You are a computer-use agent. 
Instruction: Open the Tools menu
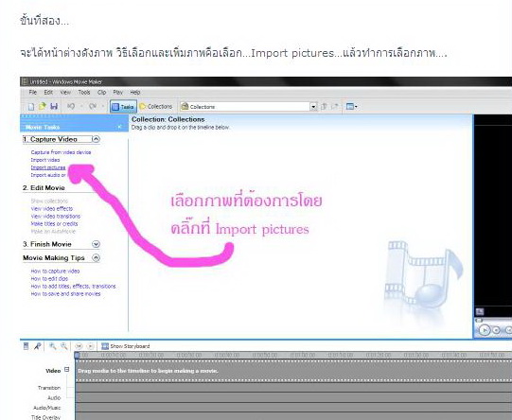84,93
